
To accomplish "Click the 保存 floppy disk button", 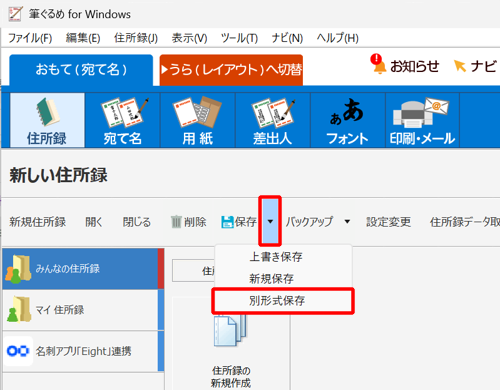I will click(239, 222).
